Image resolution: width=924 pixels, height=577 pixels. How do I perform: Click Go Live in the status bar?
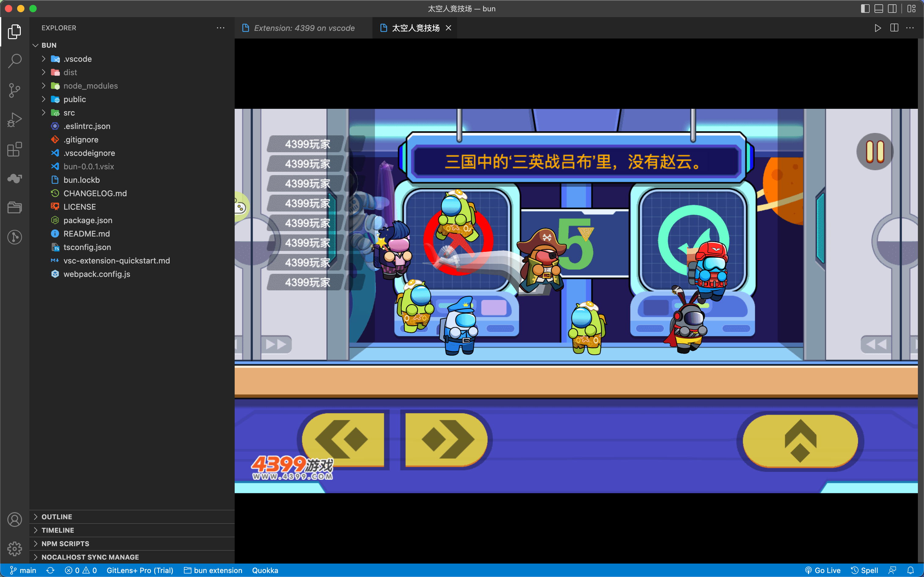coord(823,570)
